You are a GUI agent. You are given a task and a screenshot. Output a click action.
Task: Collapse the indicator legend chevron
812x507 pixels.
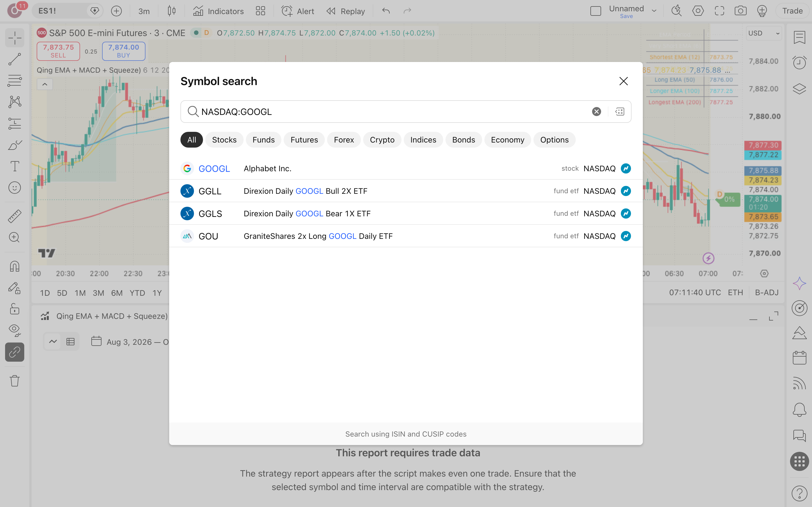45,84
